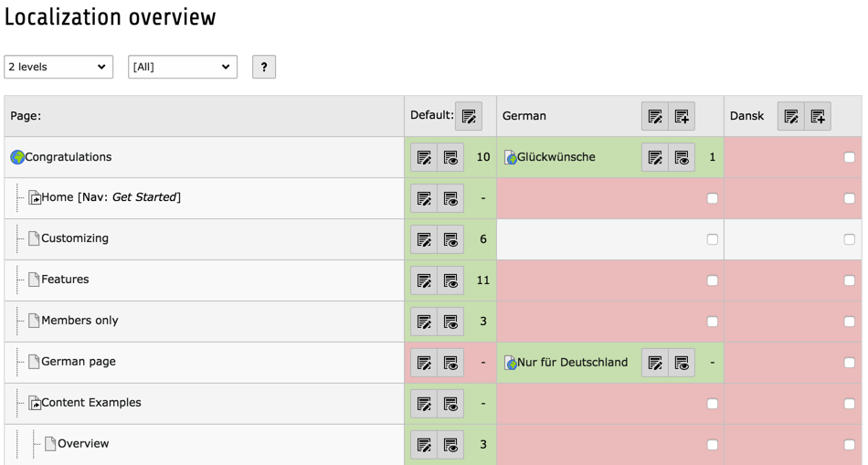Click the page icon beside Customizing
The width and height of the screenshot is (868, 465).
tap(35, 238)
